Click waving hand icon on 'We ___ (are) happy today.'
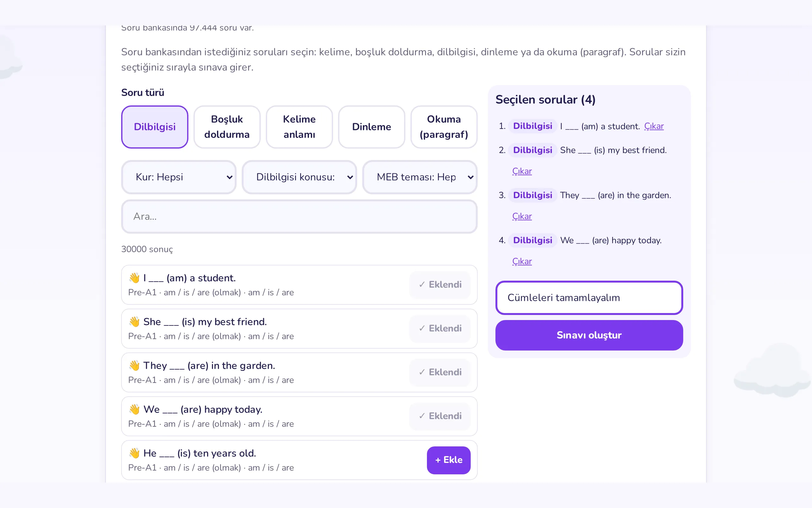This screenshot has width=812, height=508. tap(134, 409)
